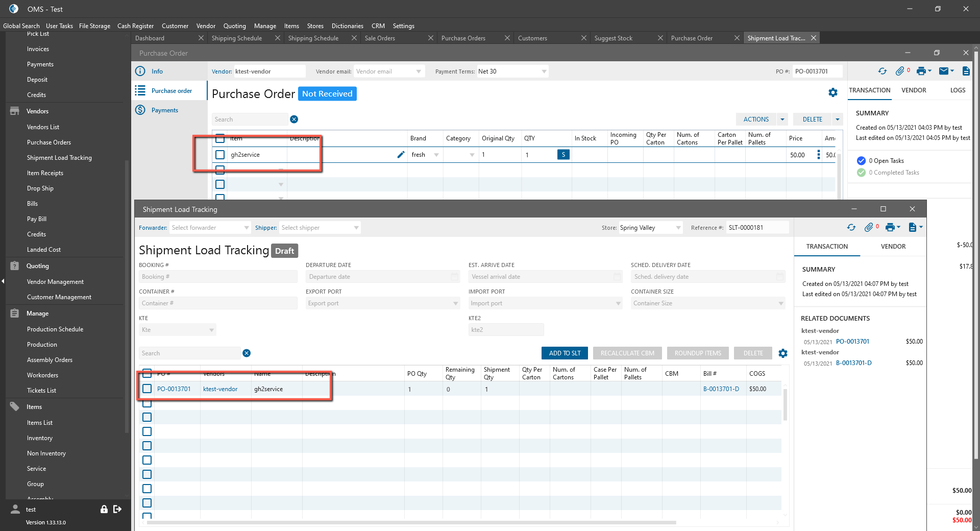Open the B-0013701-D bill link in grid
The height and width of the screenshot is (531, 980).
tap(721, 389)
